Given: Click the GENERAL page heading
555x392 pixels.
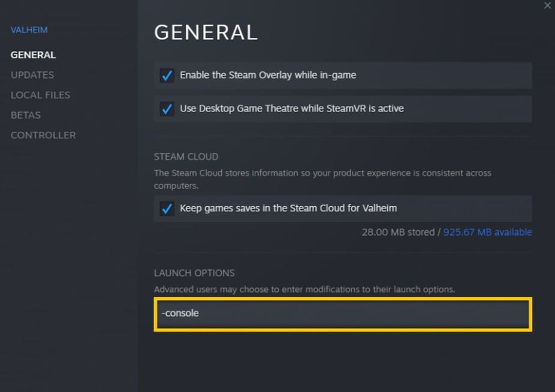Looking at the screenshot, I should point(206,32).
